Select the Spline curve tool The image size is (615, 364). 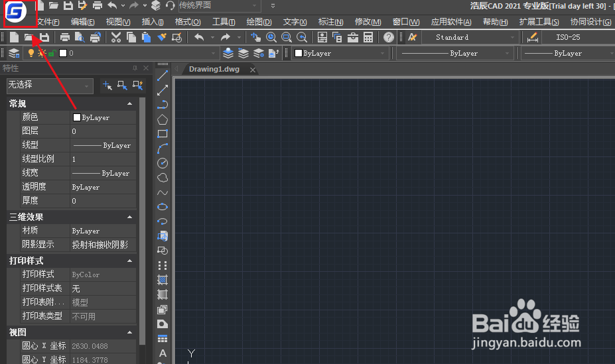pyautogui.click(x=163, y=192)
